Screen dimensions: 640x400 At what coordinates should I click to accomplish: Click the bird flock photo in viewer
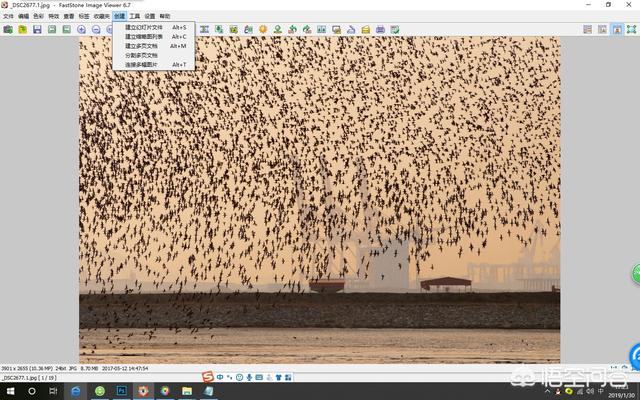pos(319,200)
